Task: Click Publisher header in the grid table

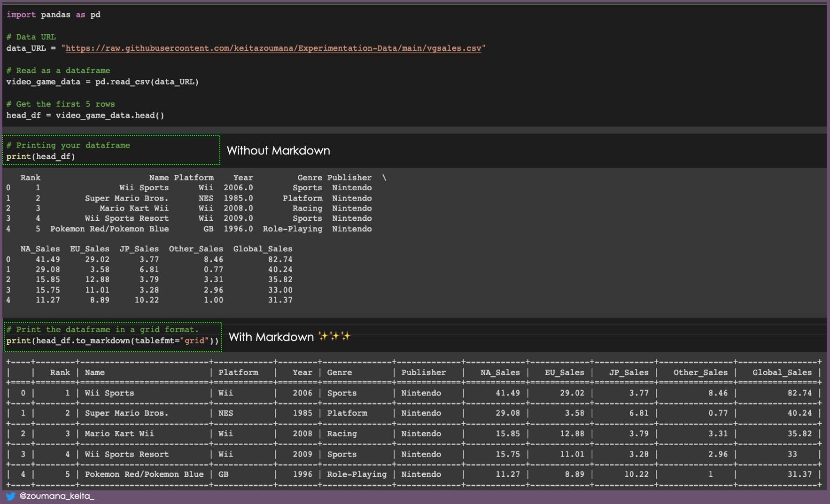Action: click(423, 372)
